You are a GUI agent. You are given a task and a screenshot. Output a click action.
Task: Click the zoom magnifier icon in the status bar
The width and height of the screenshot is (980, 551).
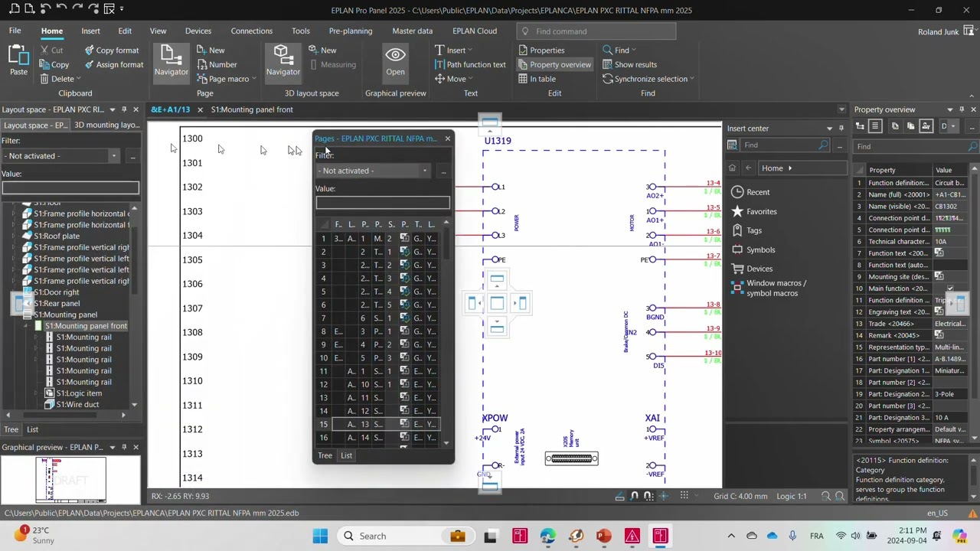826,497
